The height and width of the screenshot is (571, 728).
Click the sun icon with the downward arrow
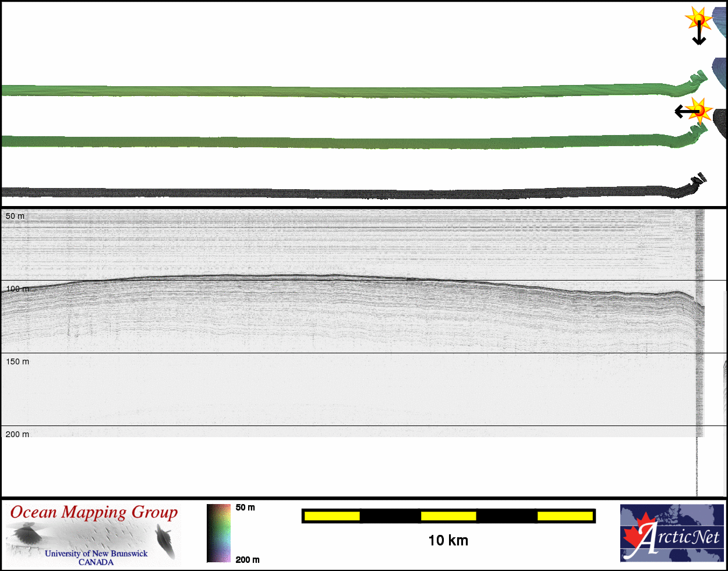[698, 19]
